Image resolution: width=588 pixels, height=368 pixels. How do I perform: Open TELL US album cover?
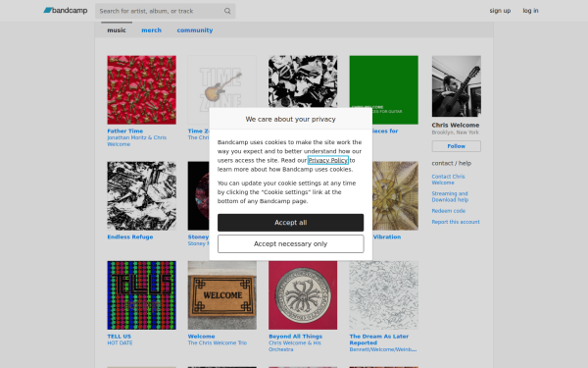(141, 295)
